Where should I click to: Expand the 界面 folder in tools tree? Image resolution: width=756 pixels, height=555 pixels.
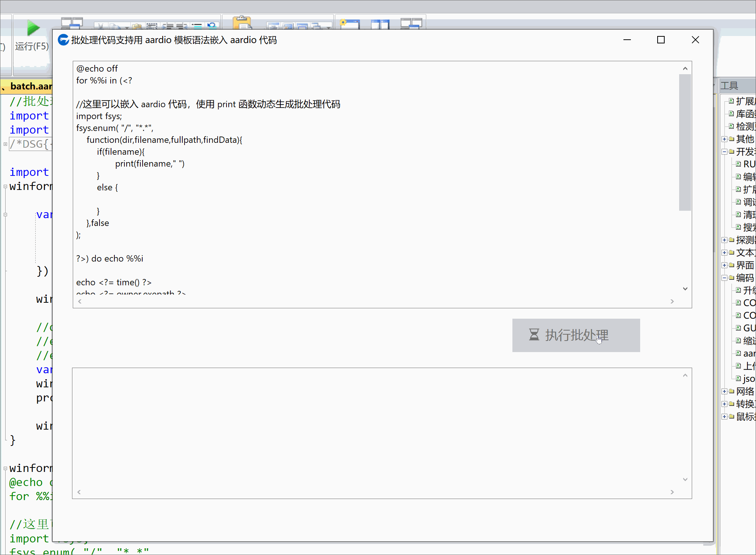pos(724,265)
